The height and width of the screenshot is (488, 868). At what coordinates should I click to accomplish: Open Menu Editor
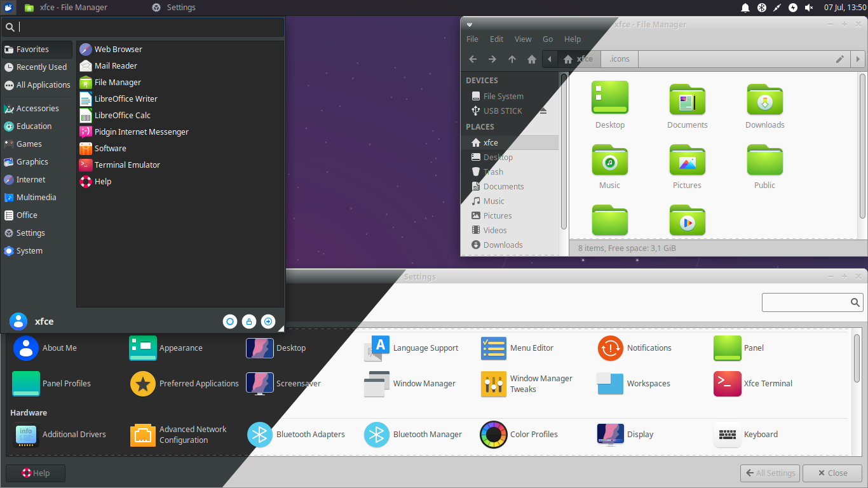coord(517,348)
